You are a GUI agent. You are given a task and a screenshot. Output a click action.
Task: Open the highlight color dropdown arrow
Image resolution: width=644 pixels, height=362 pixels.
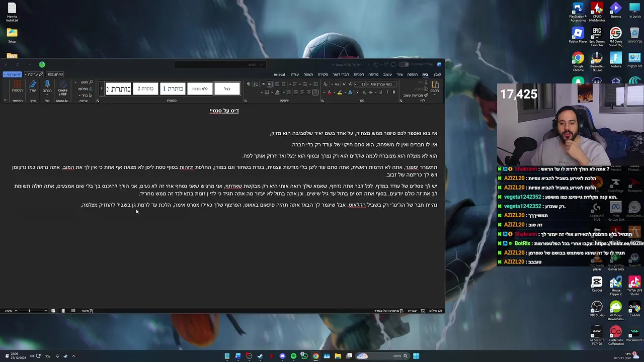click(x=335, y=92)
